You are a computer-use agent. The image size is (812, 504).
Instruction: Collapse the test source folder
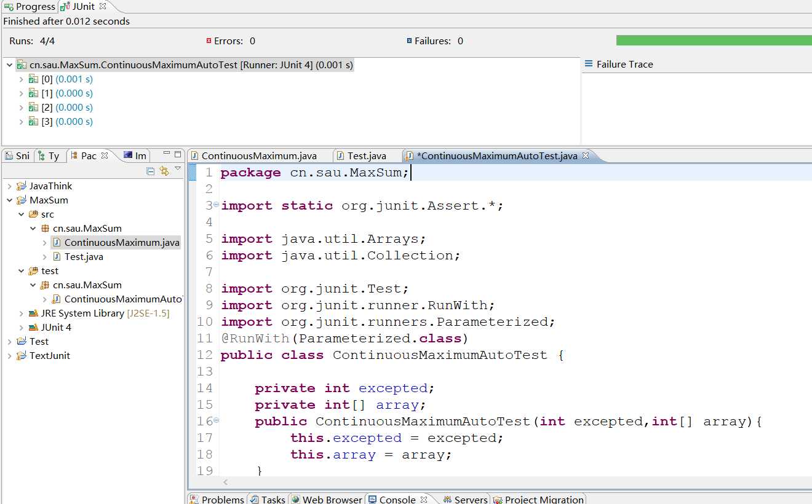pyautogui.click(x=22, y=270)
